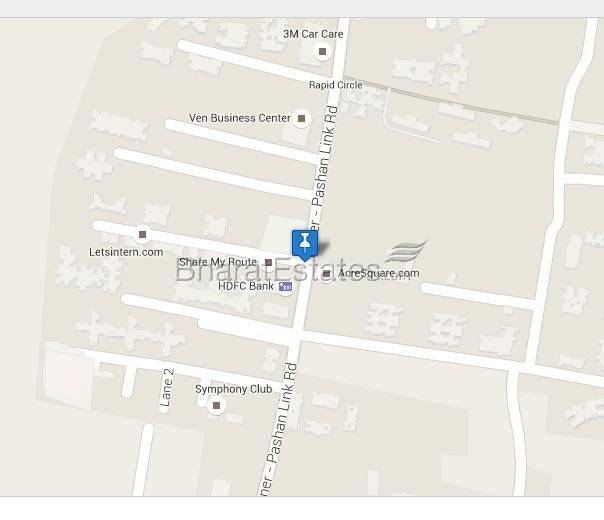
Task: Click the Share My Route label
Action: 218,262
